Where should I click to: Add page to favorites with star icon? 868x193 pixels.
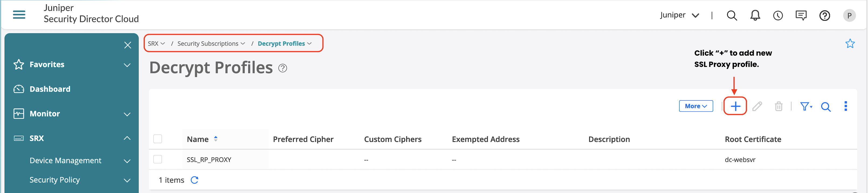(x=850, y=44)
